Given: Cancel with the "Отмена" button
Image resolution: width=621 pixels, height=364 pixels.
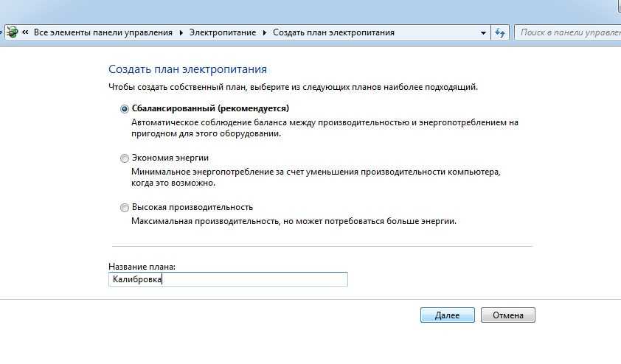Looking at the screenshot, I should (x=507, y=315).
